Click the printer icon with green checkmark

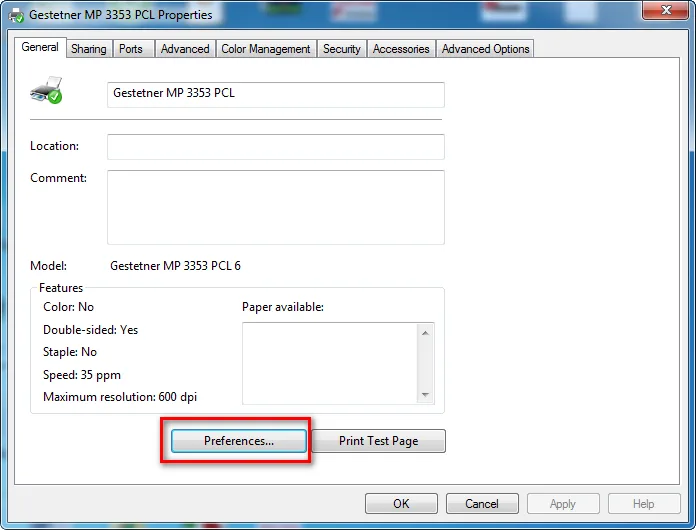pos(46,91)
